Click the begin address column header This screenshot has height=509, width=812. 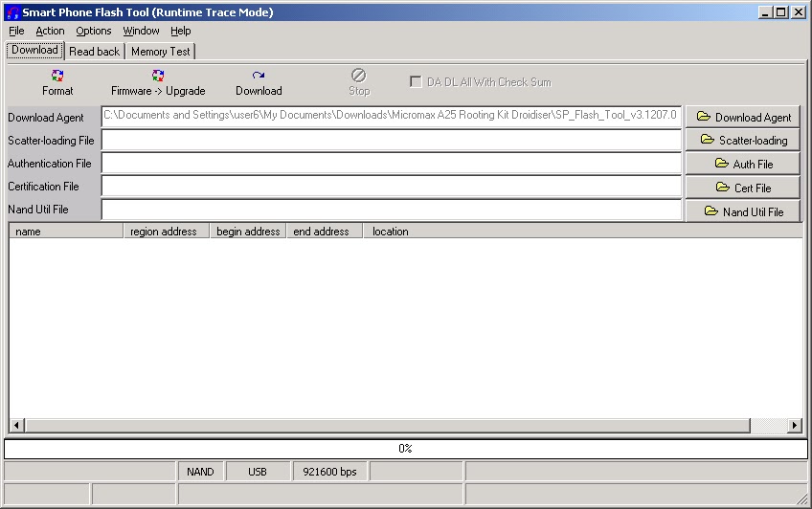pos(248,232)
